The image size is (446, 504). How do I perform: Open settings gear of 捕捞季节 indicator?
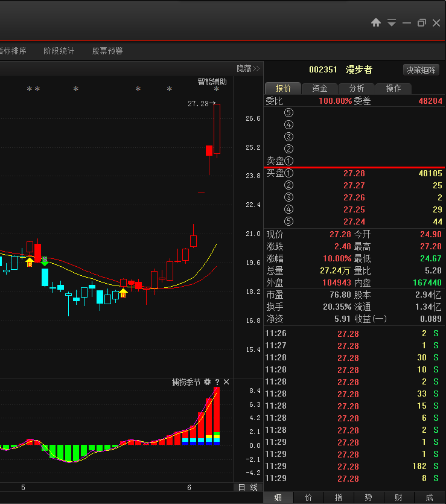(x=208, y=382)
